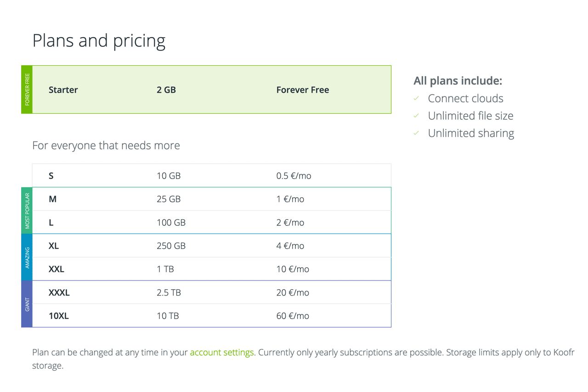The width and height of the screenshot is (588, 392).
Task: Click the purple Giant side label
Action: 27,304
